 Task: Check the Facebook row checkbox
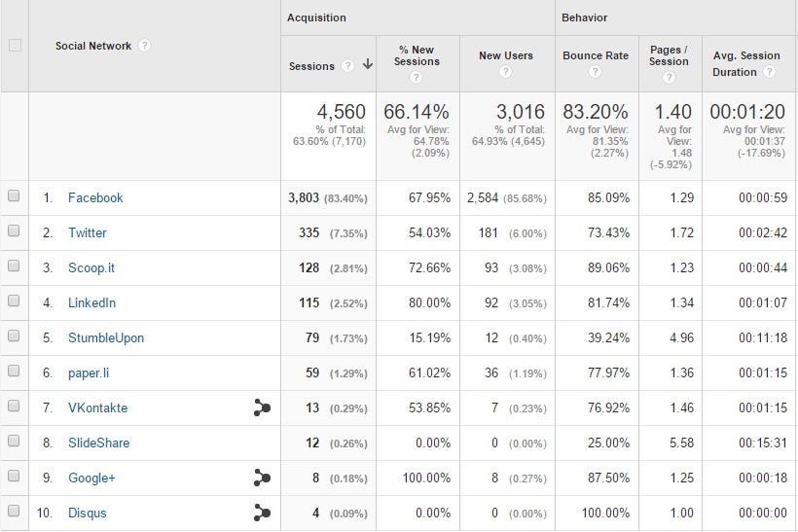14,195
